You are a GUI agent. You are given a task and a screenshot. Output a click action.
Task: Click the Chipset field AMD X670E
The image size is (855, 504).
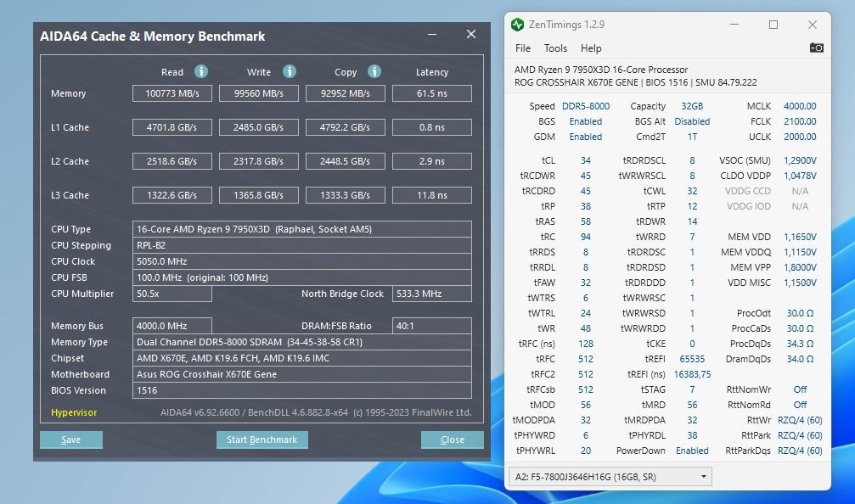[302, 358]
